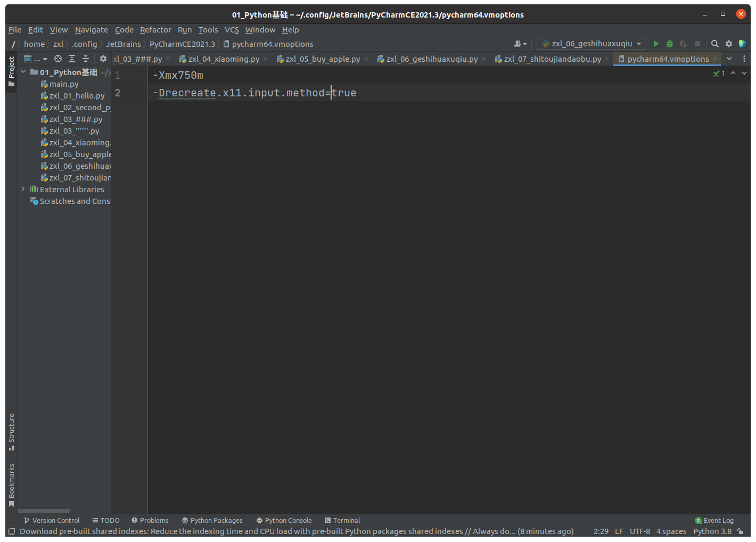Open Version Control tool window
Viewport: 756px width, 542px height.
52,520
